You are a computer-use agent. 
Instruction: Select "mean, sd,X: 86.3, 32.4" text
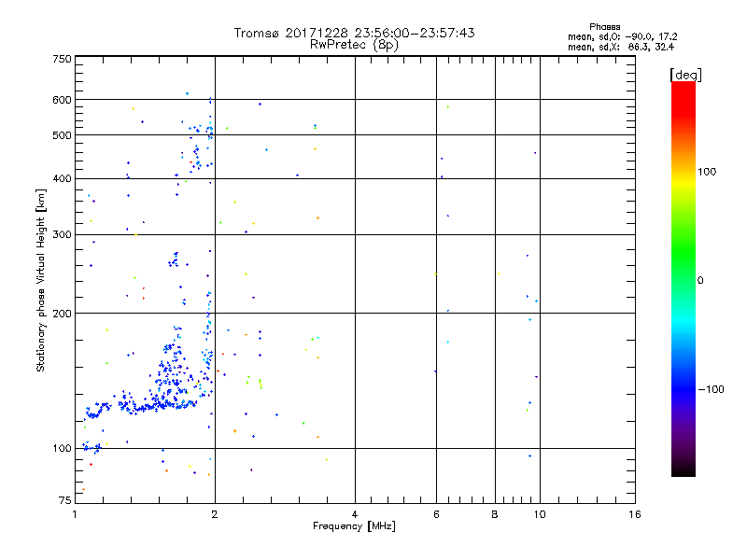coord(621,48)
